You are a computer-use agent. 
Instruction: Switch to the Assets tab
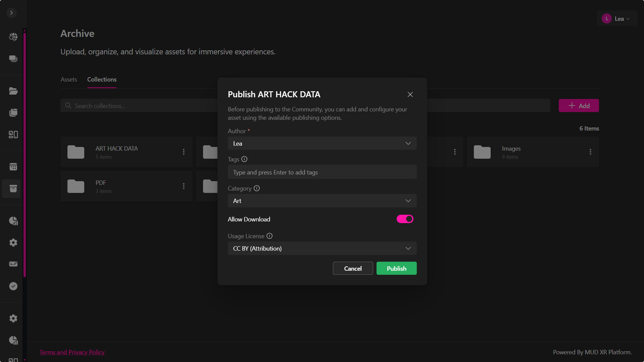tap(69, 80)
